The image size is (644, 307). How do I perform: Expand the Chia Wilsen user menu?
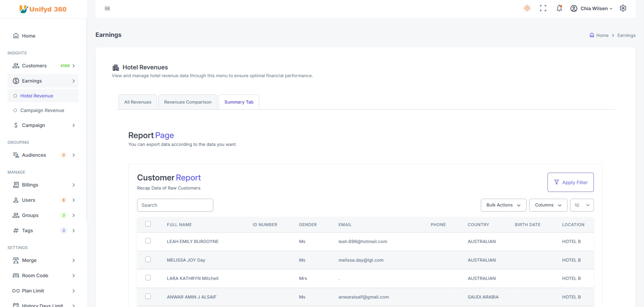[x=592, y=8]
